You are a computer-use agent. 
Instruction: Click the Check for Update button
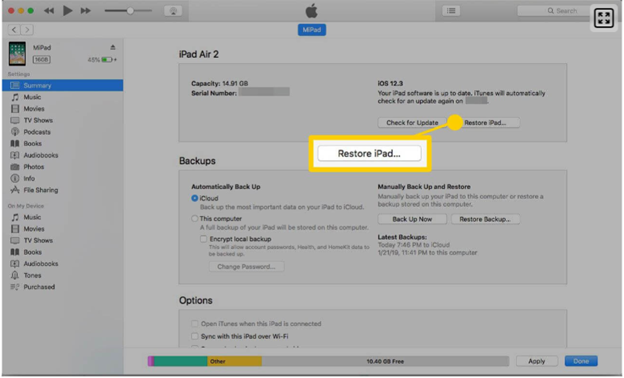click(x=412, y=123)
